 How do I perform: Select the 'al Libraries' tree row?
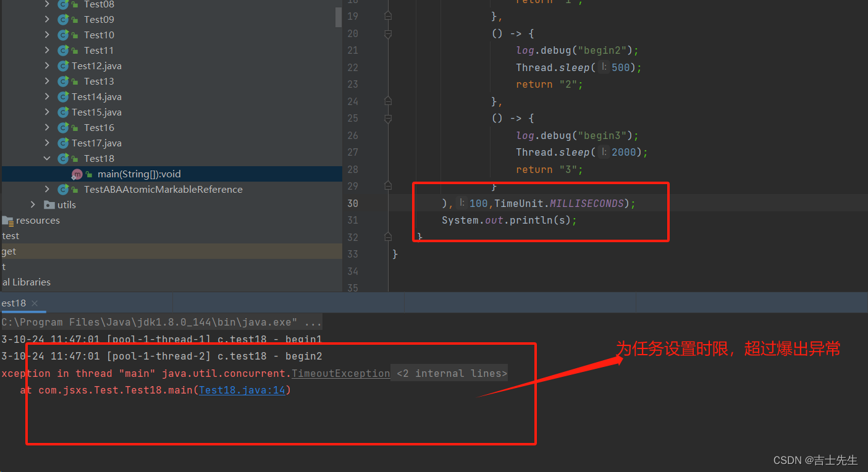click(171, 282)
